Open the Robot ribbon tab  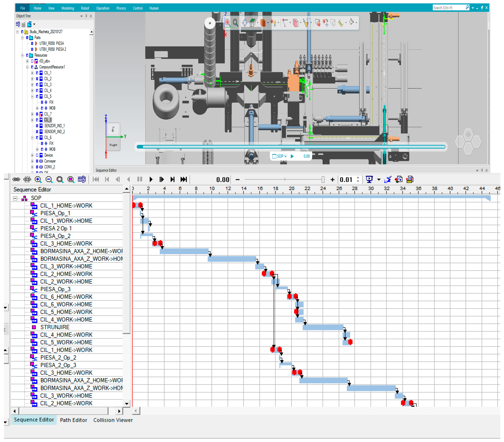85,8
